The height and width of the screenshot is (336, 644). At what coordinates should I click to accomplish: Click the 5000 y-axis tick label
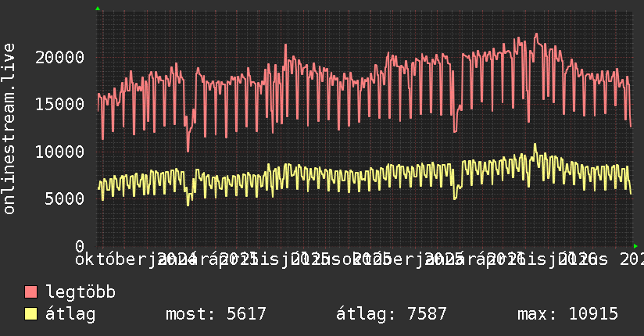pos(65,199)
